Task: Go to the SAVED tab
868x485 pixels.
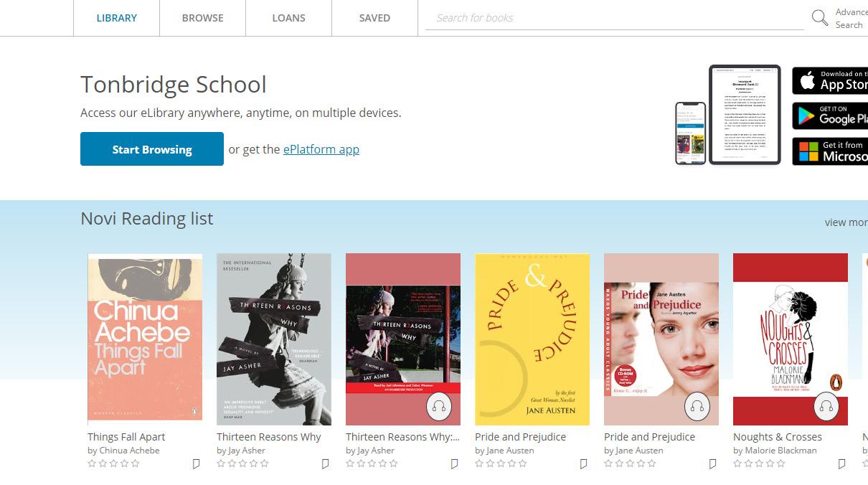Action: 374,18
